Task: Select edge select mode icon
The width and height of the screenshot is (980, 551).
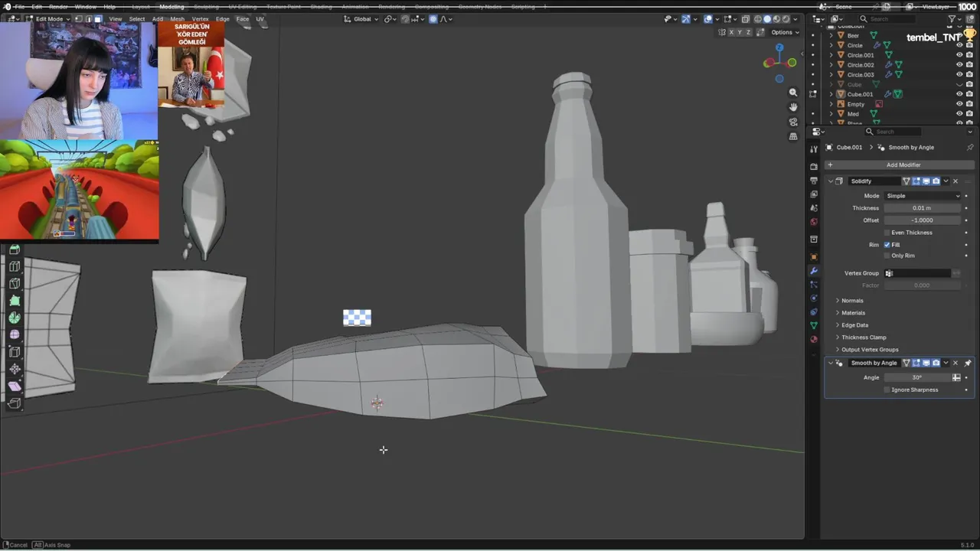Action: coord(88,18)
